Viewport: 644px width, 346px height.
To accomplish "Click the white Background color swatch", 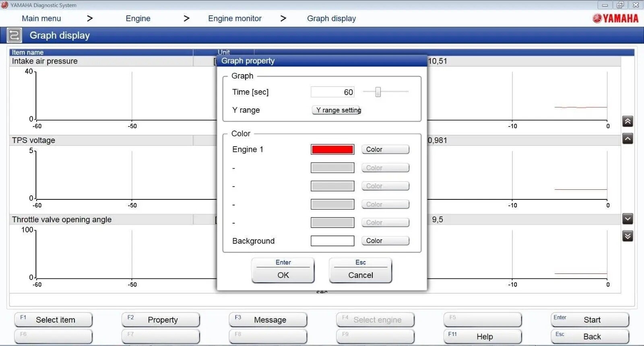I will (332, 241).
